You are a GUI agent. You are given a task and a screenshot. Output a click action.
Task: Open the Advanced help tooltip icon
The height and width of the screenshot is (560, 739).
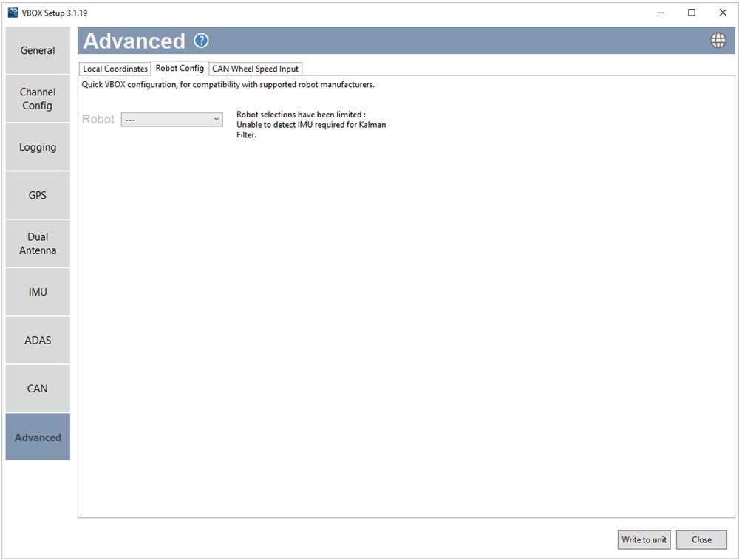click(200, 41)
